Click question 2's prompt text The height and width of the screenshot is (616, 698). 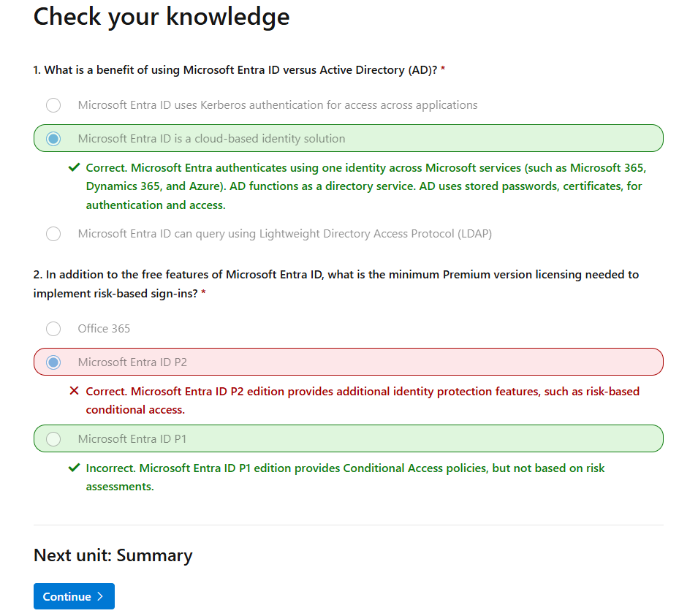coord(335,284)
